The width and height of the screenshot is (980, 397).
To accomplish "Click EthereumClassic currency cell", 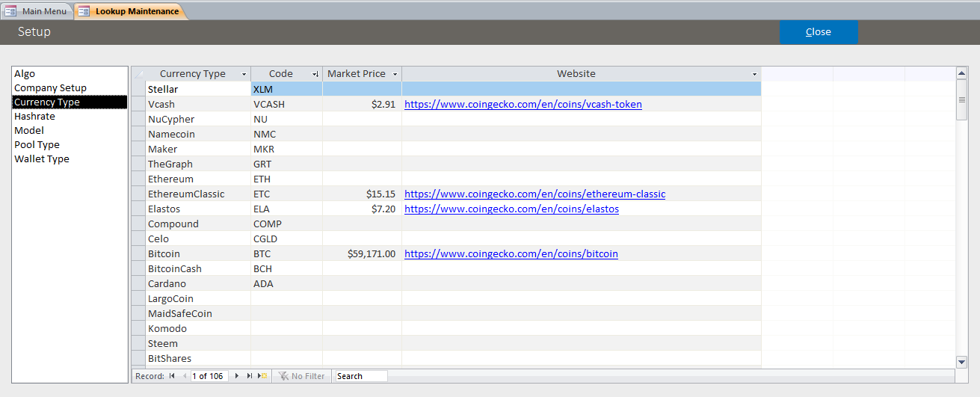I will pos(198,194).
